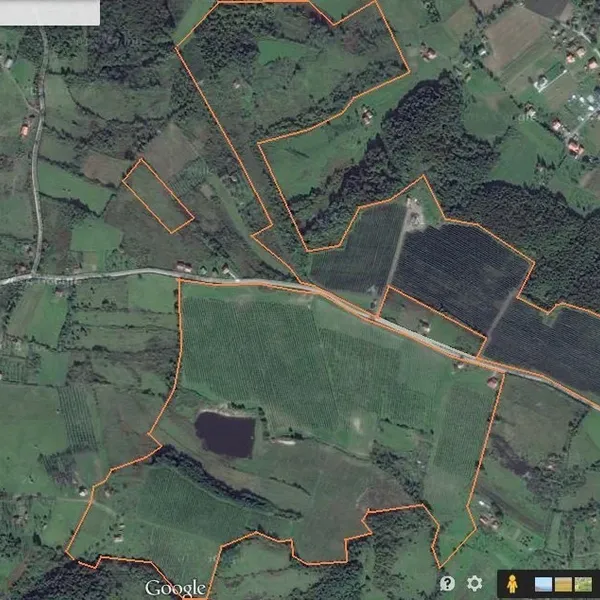The image size is (600, 600).
Task: Open the golden field photo thumbnail
Action: tap(563, 584)
